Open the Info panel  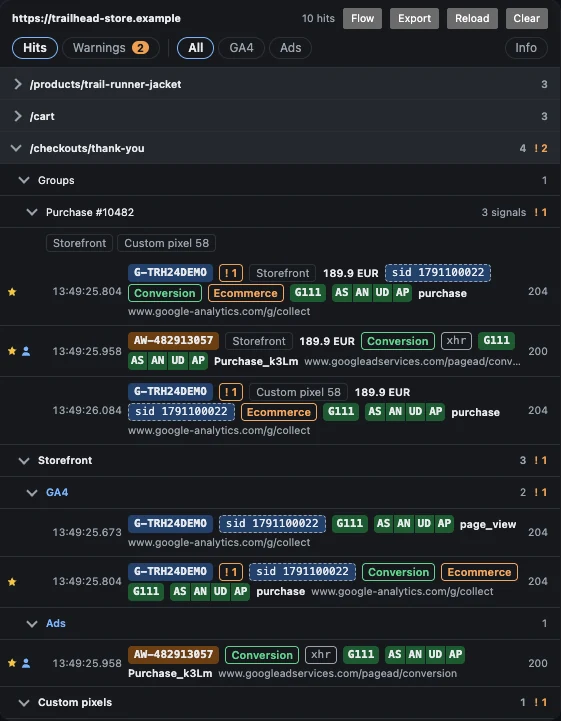click(x=526, y=48)
